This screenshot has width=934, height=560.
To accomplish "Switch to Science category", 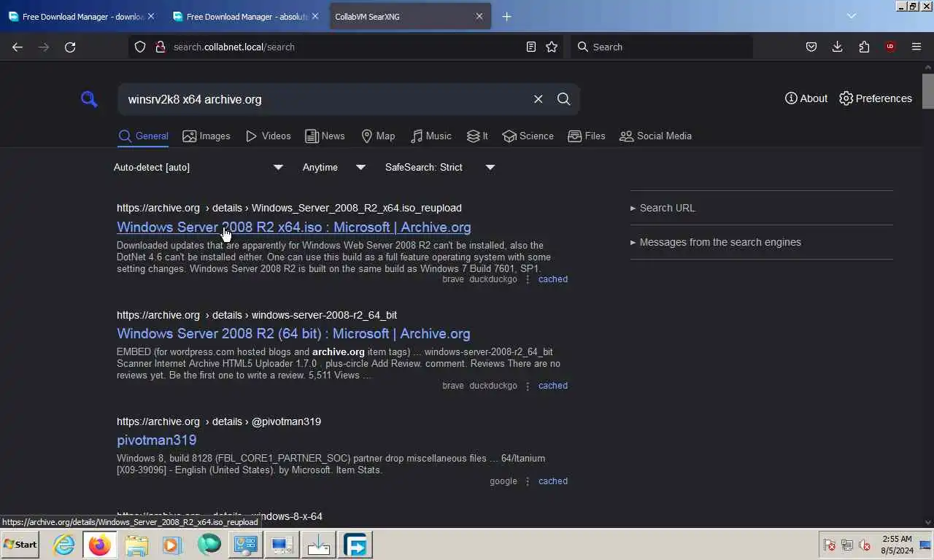I will (x=528, y=136).
